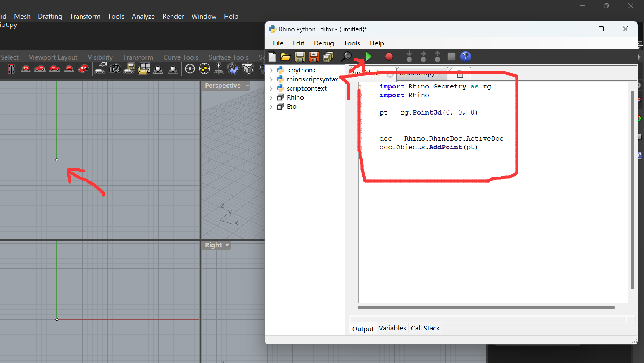
Task: Open the magnifying glass search icon
Action: 346,56
